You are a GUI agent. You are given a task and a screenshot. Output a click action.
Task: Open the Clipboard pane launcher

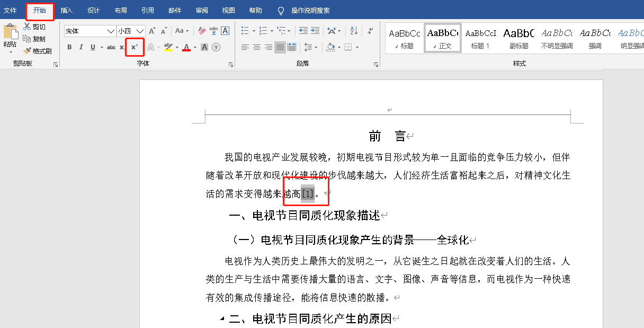[56, 64]
